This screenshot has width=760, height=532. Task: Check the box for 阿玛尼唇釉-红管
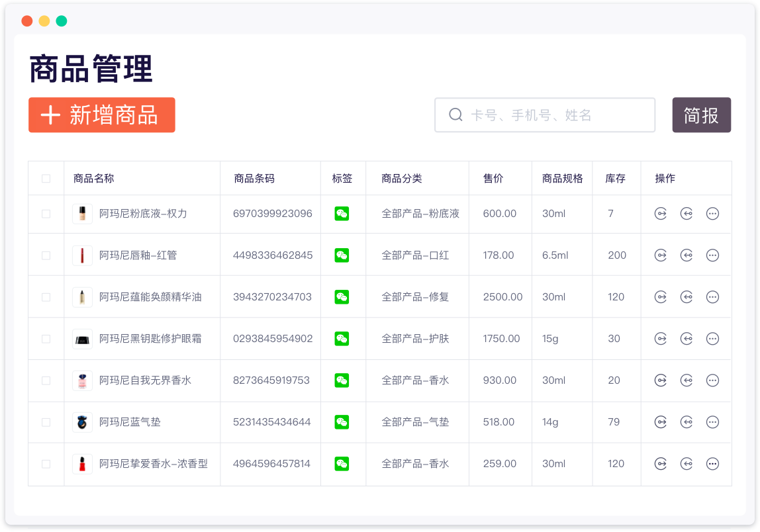(46, 255)
